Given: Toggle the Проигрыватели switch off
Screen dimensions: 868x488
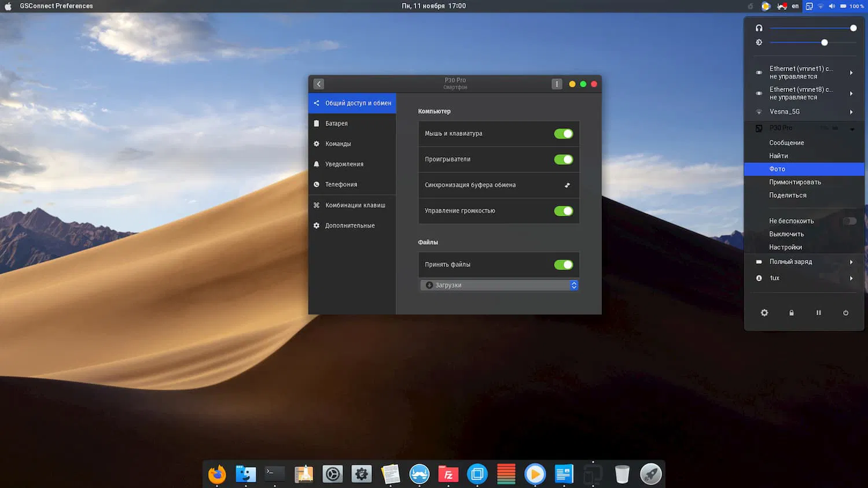Looking at the screenshot, I should coord(563,160).
